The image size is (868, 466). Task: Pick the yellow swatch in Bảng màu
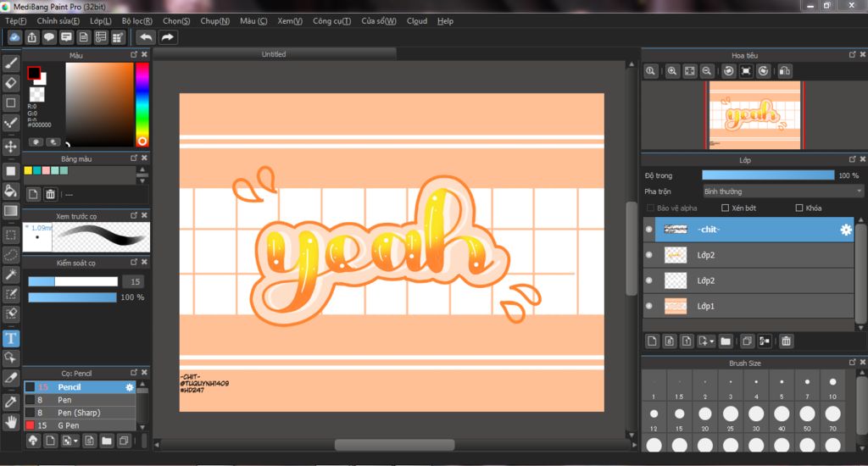click(x=28, y=170)
